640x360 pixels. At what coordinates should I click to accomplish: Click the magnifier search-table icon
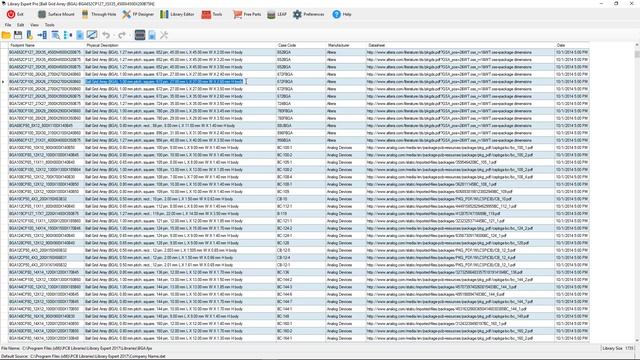55,35
